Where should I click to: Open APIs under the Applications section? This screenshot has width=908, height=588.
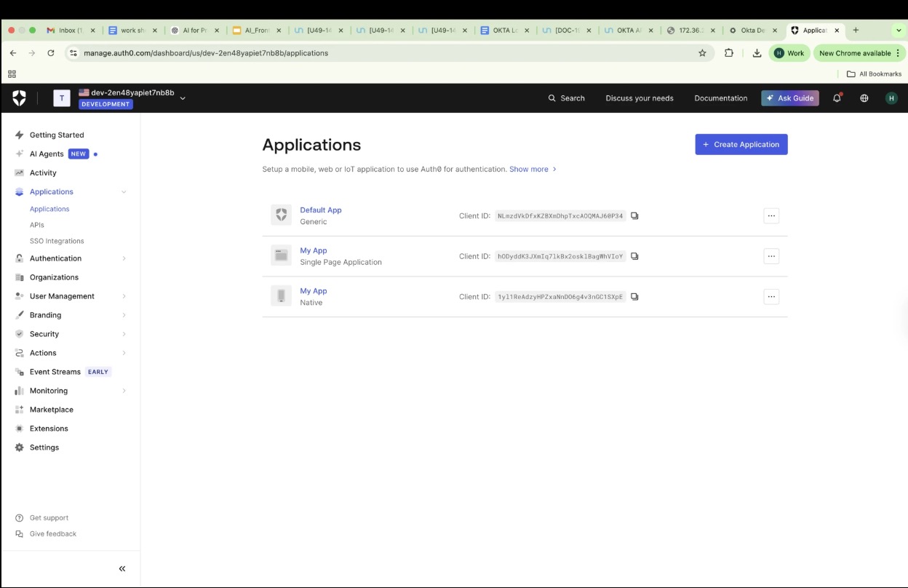(36, 226)
